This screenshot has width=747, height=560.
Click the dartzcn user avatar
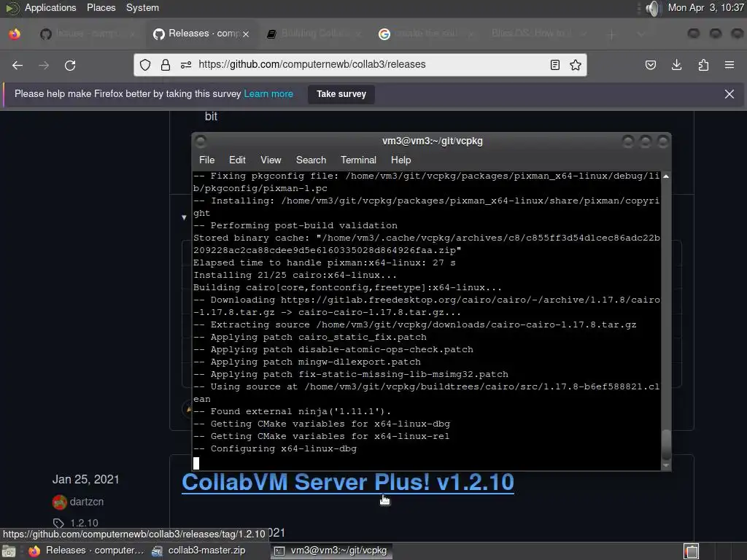(60, 502)
